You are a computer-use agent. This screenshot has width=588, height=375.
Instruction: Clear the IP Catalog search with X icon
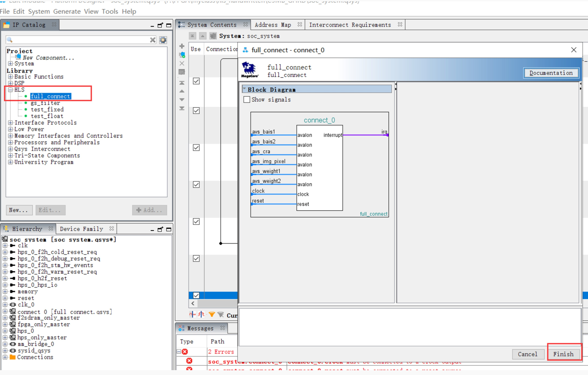[153, 40]
